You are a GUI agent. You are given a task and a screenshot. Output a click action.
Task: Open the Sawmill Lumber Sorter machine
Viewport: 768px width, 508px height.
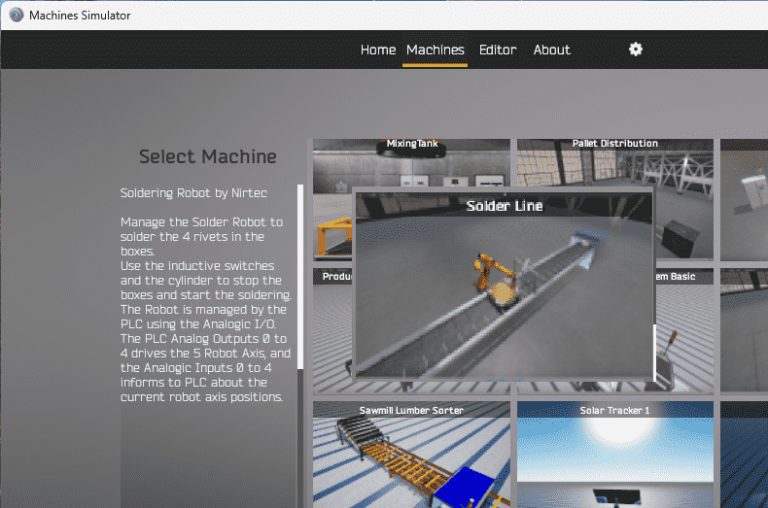coord(411,455)
